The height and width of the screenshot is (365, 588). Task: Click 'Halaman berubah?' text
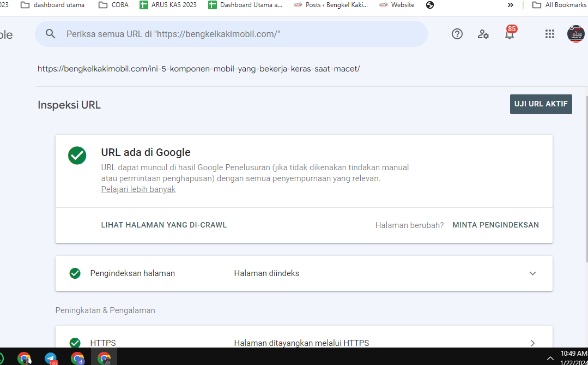(409, 225)
